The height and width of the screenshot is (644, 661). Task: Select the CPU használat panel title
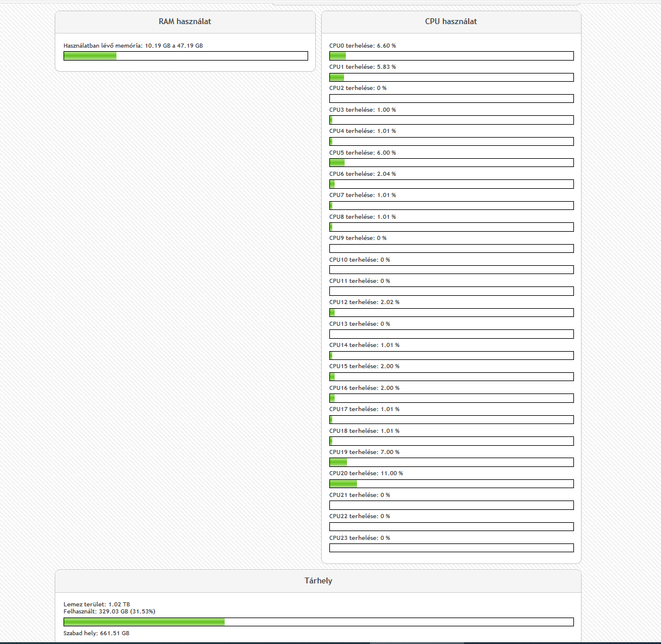click(x=450, y=22)
